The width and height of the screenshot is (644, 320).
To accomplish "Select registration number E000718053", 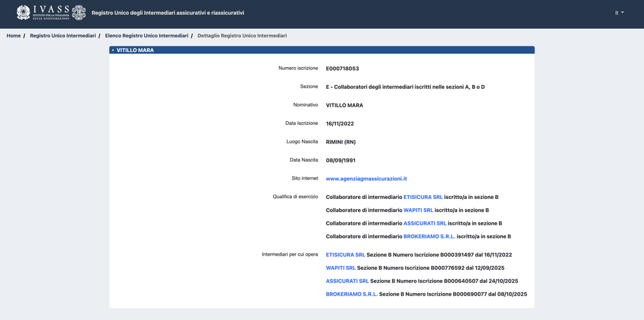I will click(342, 69).
